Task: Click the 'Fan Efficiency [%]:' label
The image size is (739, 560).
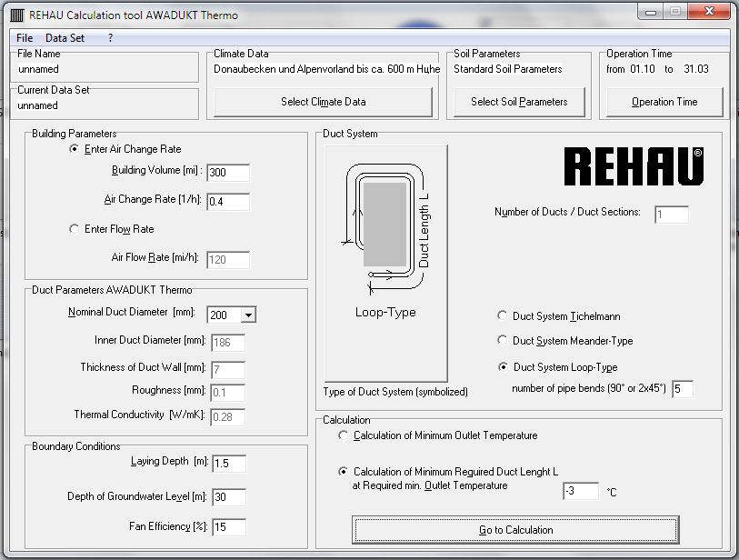Action: click(x=168, y=526)
